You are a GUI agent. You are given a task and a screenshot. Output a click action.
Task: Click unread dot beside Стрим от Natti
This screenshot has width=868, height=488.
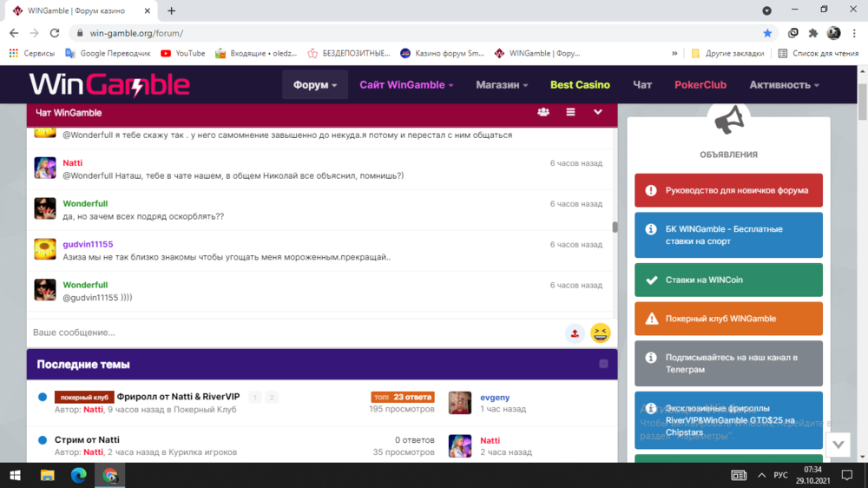point(43,440)
